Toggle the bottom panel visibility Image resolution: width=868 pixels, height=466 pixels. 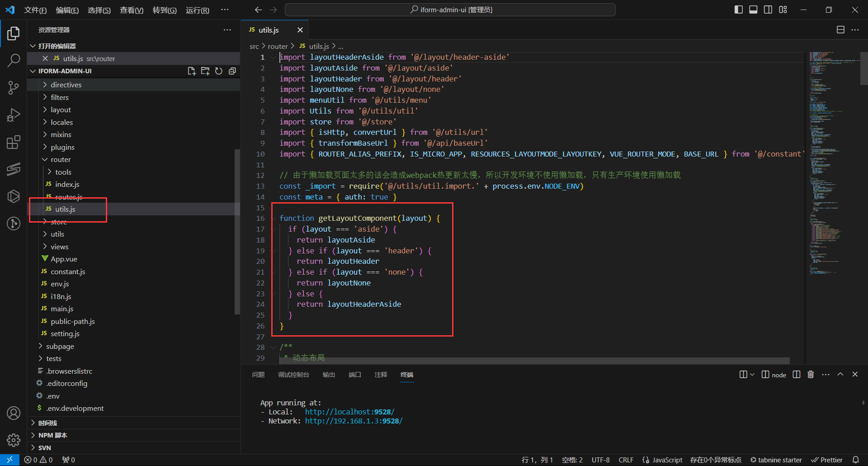click(753, 10)
